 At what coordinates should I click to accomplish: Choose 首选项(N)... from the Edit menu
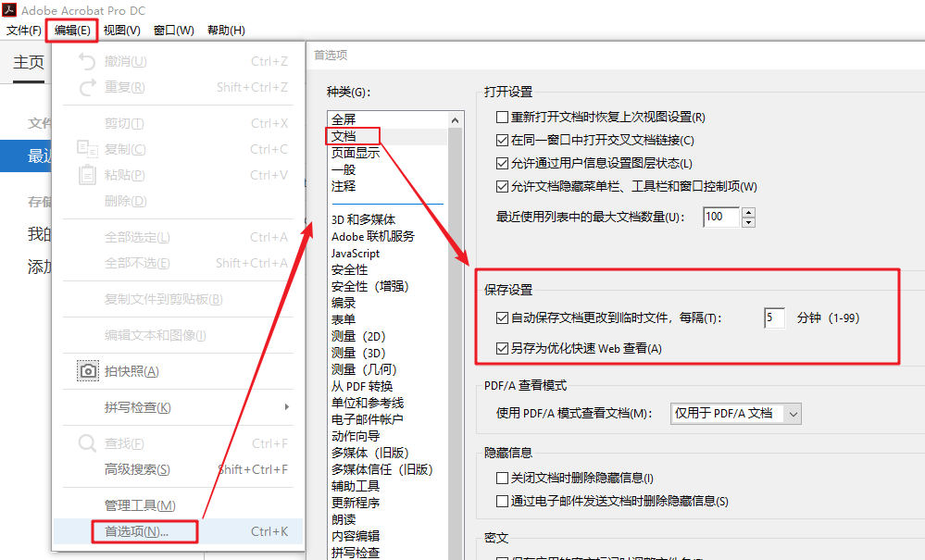(x=178, y=531)
